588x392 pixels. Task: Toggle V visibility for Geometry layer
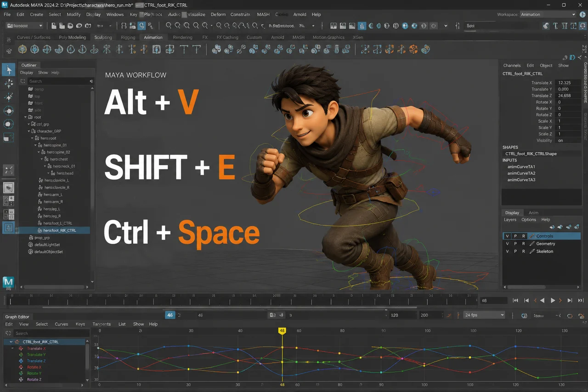tap(507, 244)
